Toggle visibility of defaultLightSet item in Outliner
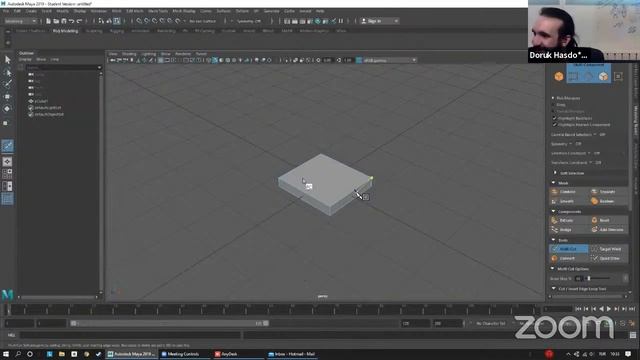This screenshot has height=360, width=640. click(x=31, y=108)
